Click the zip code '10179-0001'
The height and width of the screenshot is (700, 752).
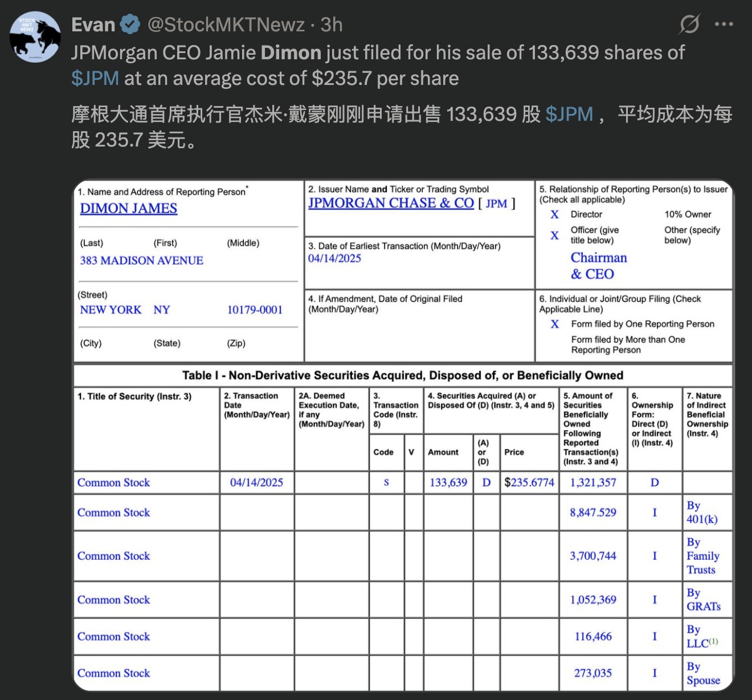point(255,310)
